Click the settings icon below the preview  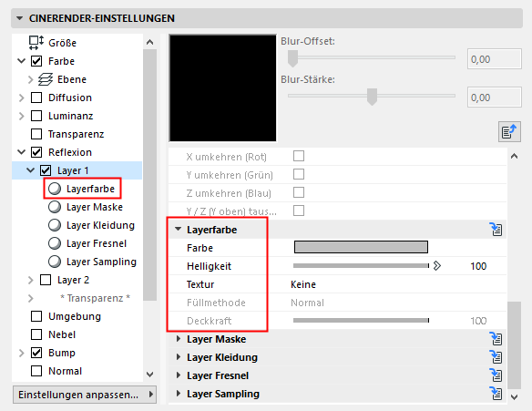pyautogui.click(x=509, y=131)
